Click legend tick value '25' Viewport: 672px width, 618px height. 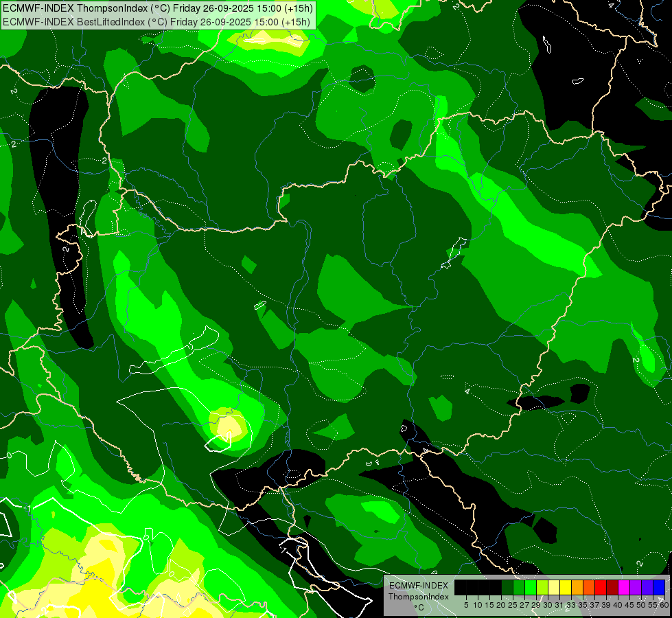[x=513, y=605]
